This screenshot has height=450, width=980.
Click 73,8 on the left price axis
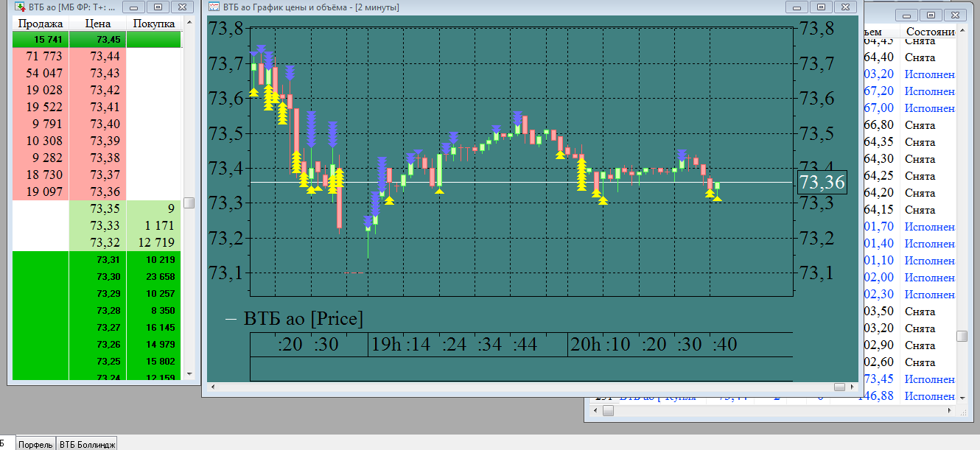pos(226,29)
